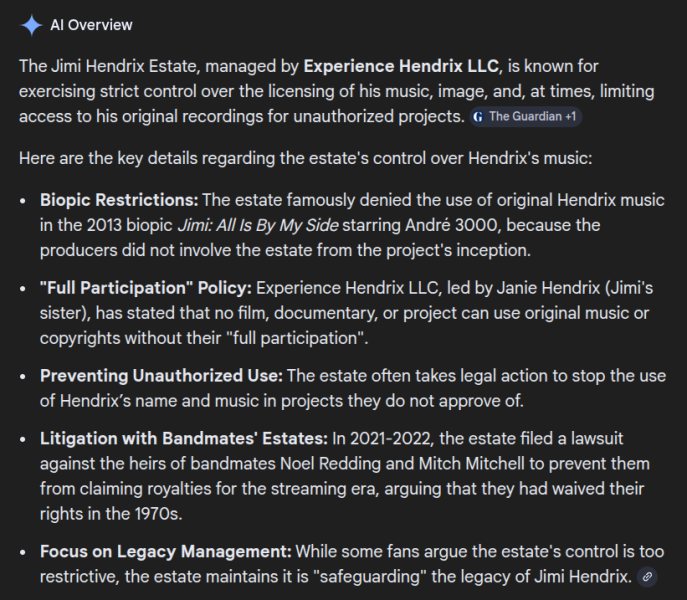Click the Guardian 'G' source logo
The image size is (687, 600).
[x=478, y=116]
